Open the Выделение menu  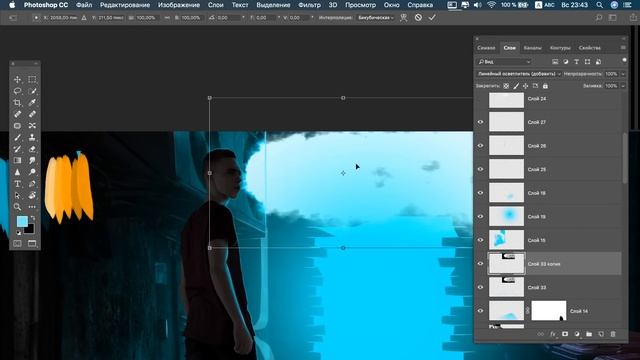[273, 5]
